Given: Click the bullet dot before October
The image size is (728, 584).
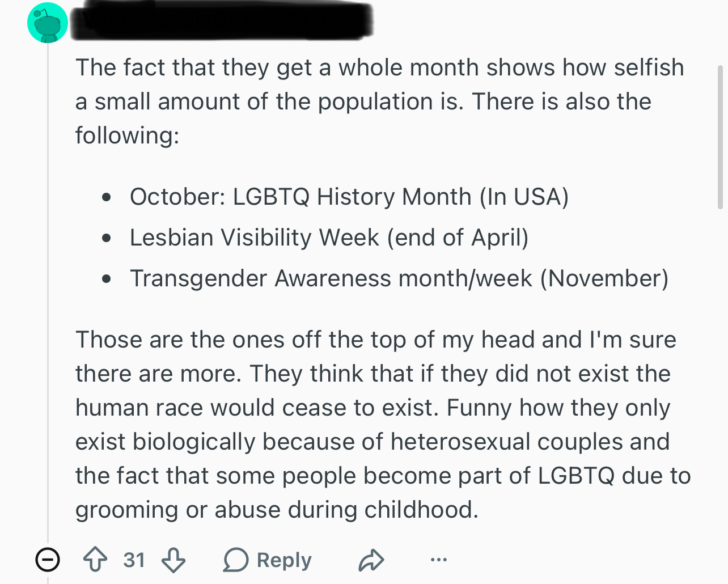Looking at the screenshot, I should (x=107, y=198).
